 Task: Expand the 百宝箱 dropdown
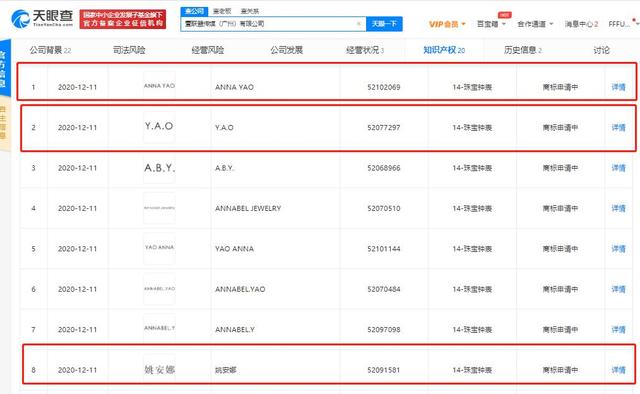[491, 24]
